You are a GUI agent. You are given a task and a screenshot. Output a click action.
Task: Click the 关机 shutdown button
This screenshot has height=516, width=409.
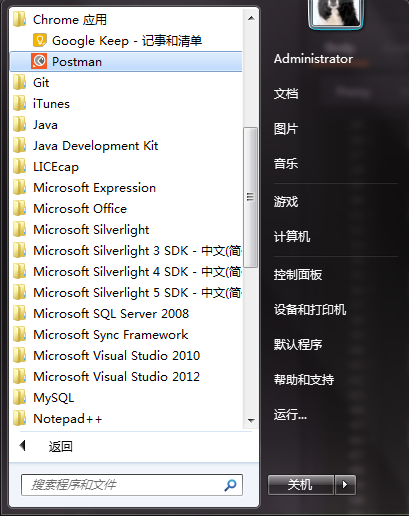(301, 485)
